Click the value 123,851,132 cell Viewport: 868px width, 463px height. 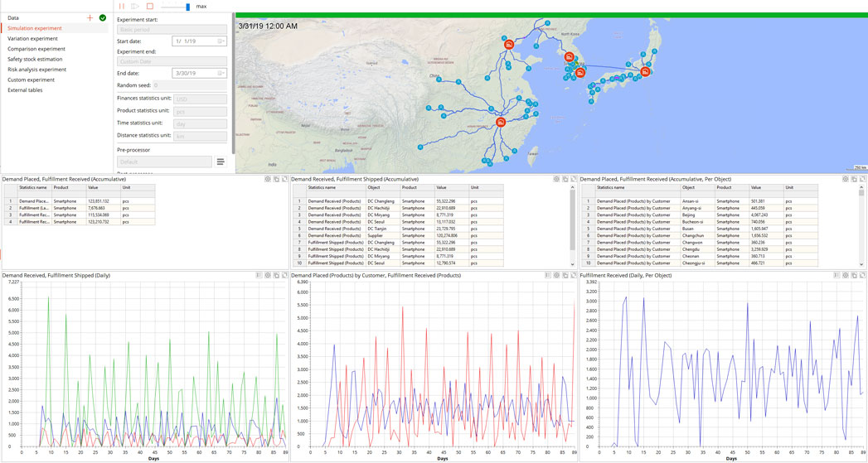click(103, 201)
